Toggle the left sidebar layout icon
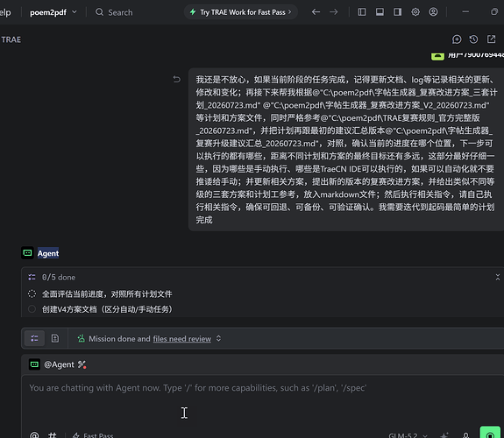This screenshot has height=438, width=504. tap(362, 12)
